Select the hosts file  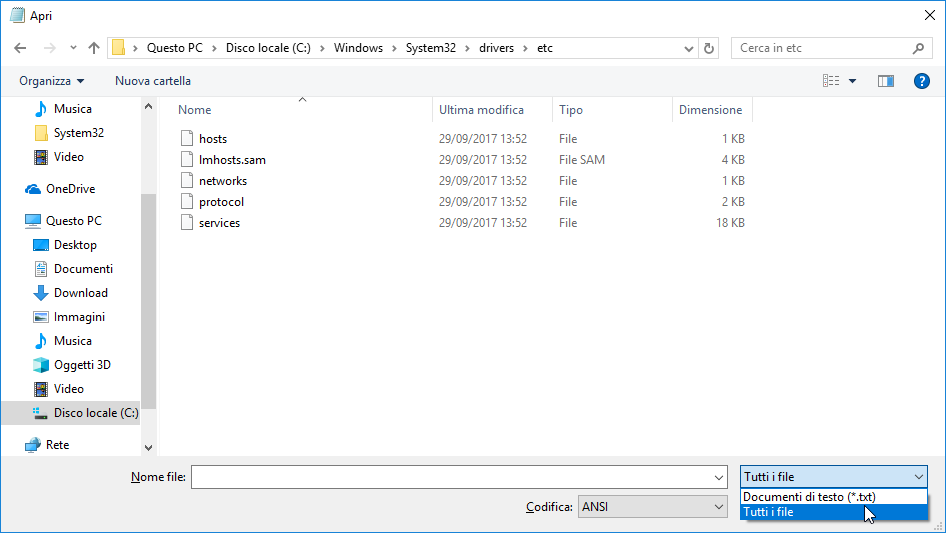pos(213,139)
